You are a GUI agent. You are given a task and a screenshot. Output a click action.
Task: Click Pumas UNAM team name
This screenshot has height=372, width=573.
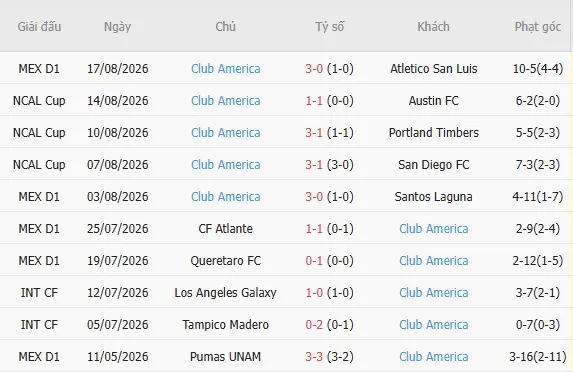[225, 357]
